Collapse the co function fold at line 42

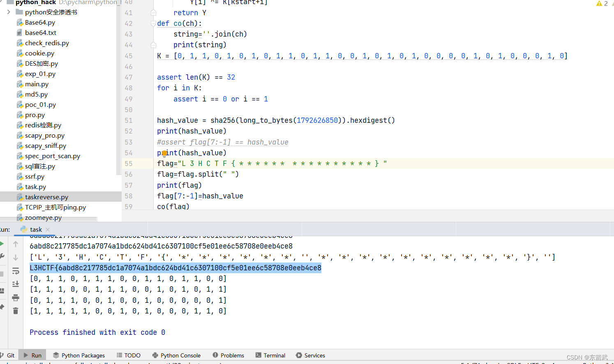click(153, 23)
